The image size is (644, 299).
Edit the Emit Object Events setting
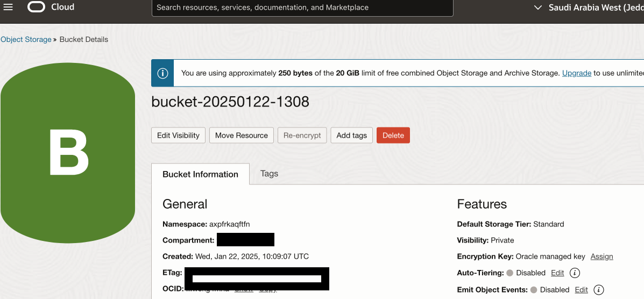click(581, 290)
